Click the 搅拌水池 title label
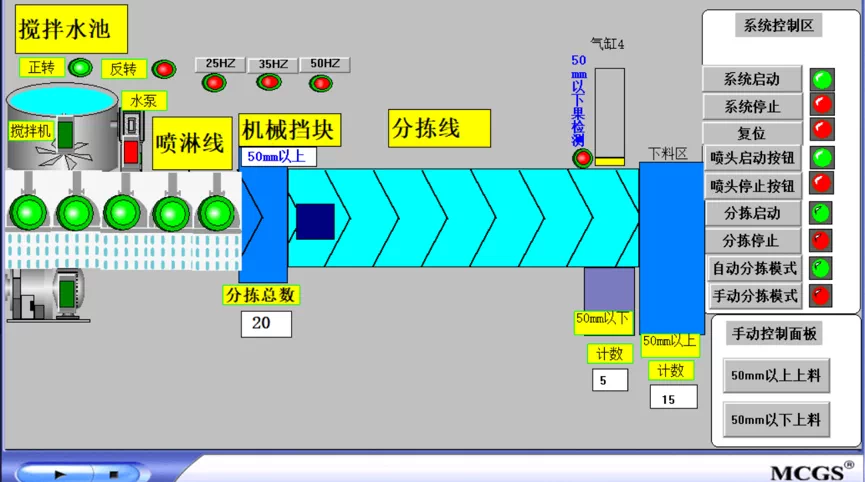The image size is (865, 482). coord(71,29)
